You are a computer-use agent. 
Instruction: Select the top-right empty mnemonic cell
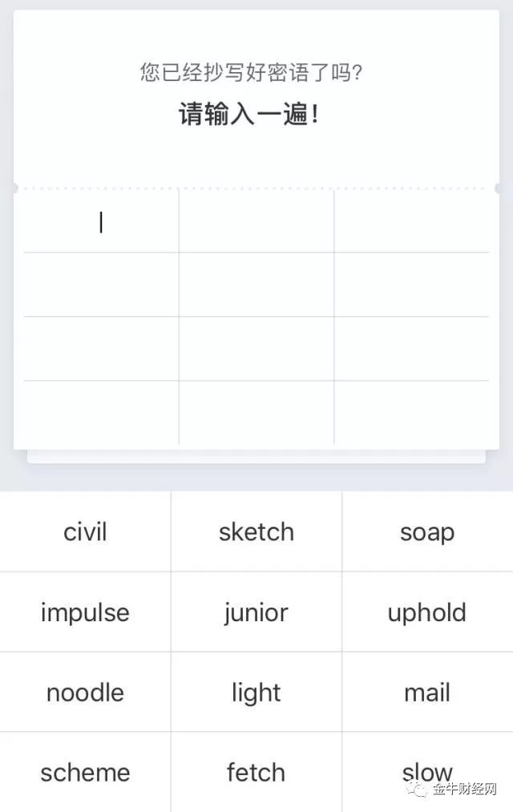(x=411, y=222)
